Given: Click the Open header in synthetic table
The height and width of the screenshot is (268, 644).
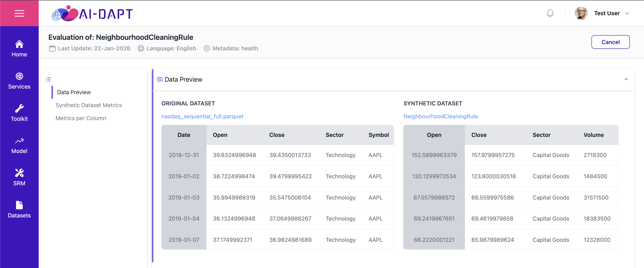Looking at the screenshot, I should pos(434,135).
